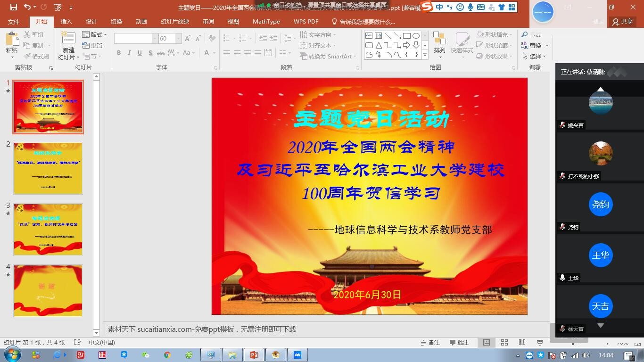This screenshot has width=644, height=362.
Task: Open the font size 60 dropdown
Action: pyautogui.click(x=179, y=39)
